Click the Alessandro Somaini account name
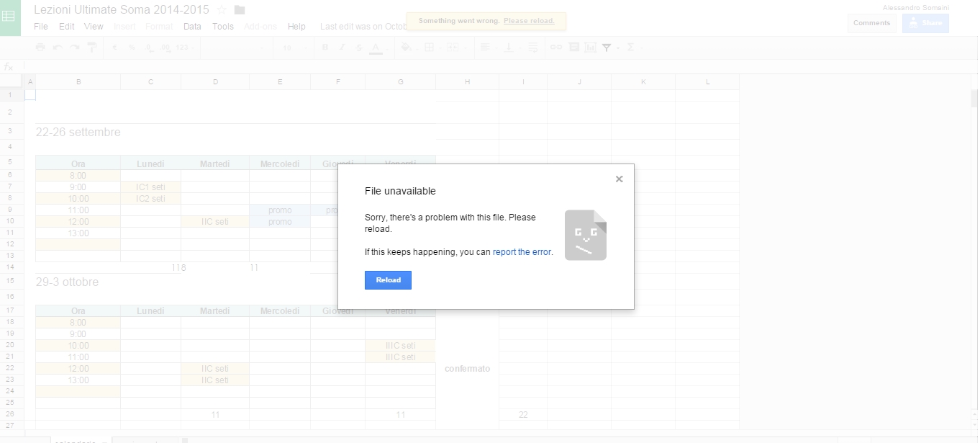Viewport: 980px width, 443px height. coord(915,7)
